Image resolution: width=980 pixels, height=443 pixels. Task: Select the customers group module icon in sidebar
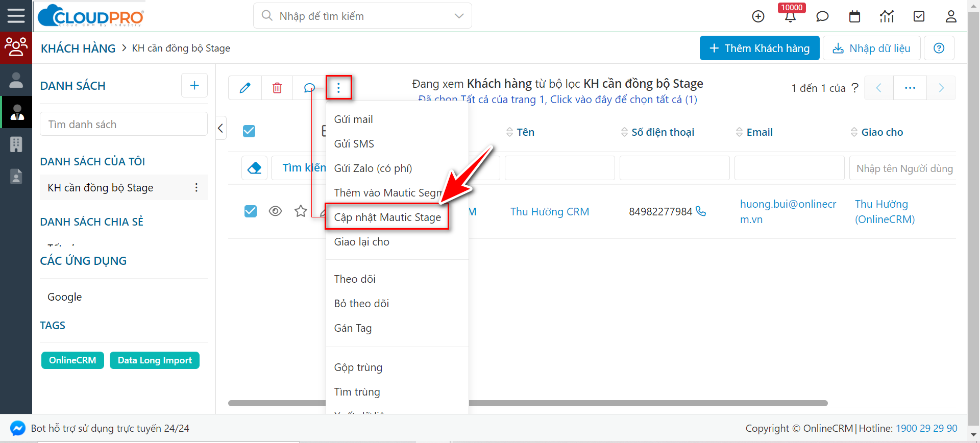click(x=16, y=47)
